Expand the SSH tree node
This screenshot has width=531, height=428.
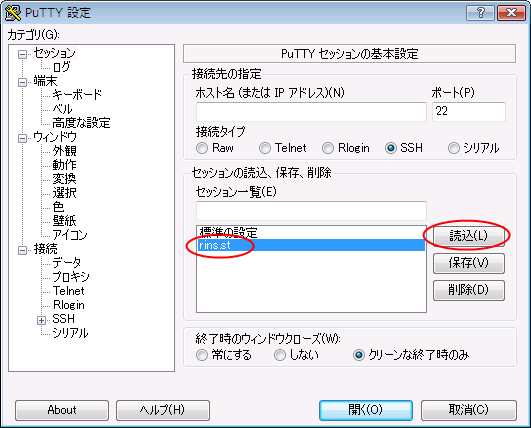pyautogui.click(x=41, y=320)
